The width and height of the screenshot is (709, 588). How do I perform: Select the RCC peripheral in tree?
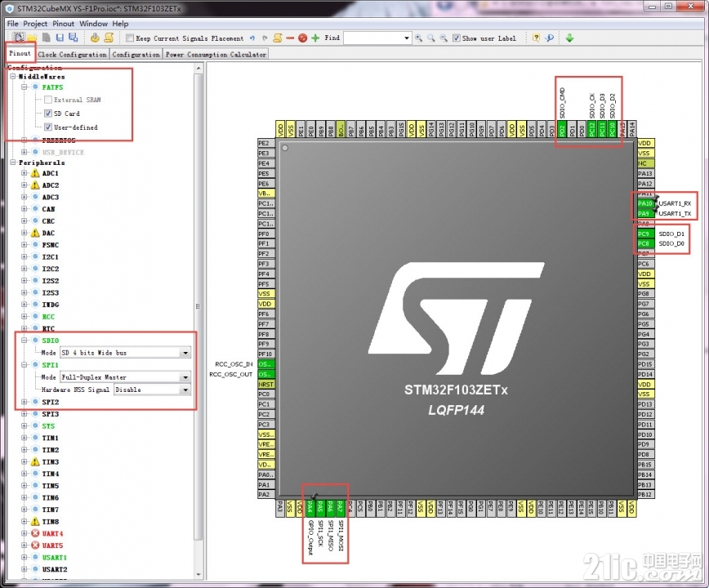pos(48,316)
